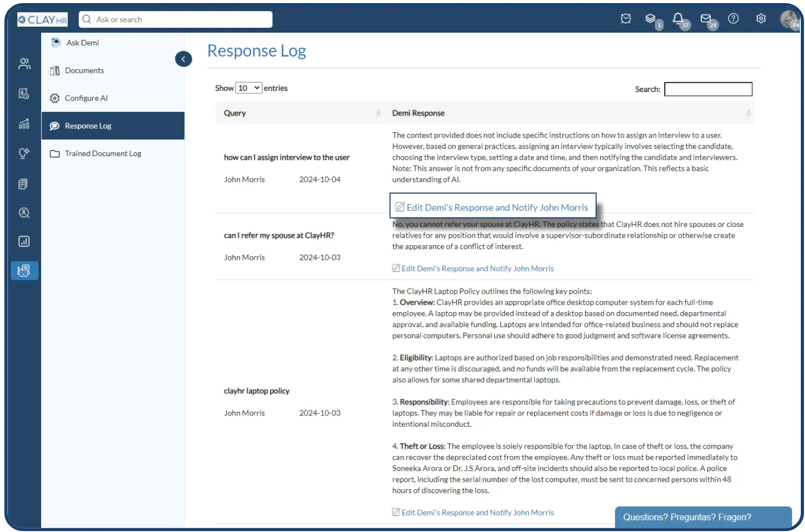Edit Demi's response for assign interview query

point(492,207)
